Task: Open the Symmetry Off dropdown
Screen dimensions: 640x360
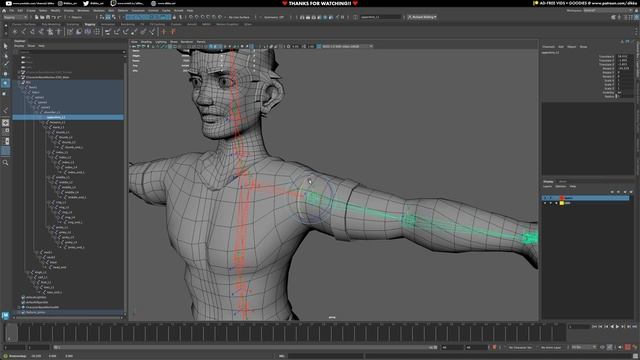Action: (274, 17)
